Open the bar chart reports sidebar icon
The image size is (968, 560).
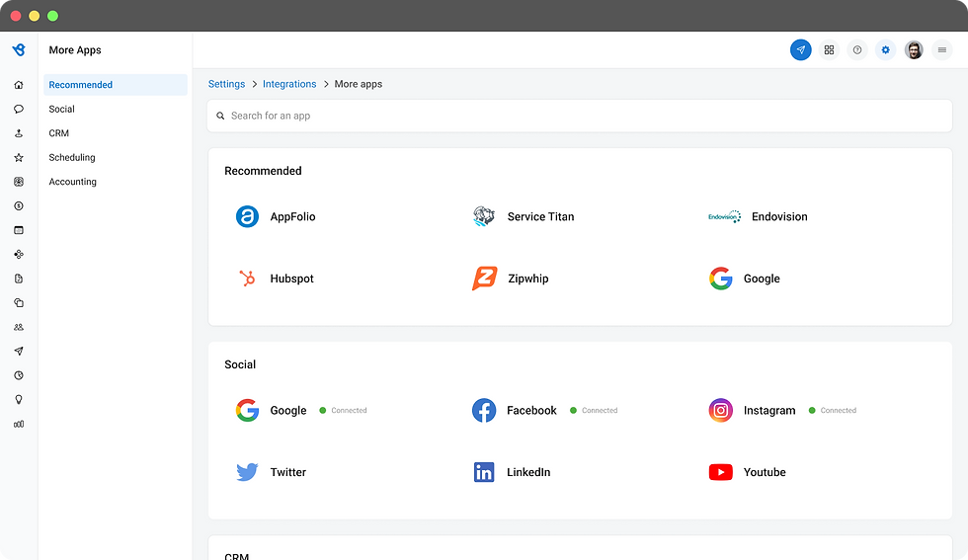pyautogui.click(x=19, y=424)
